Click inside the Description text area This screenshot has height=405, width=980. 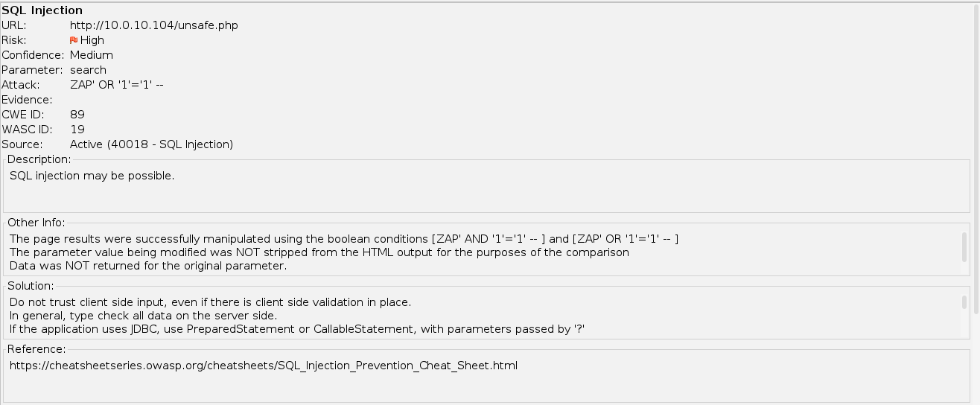pyautogui.click(x=484, y=190)
